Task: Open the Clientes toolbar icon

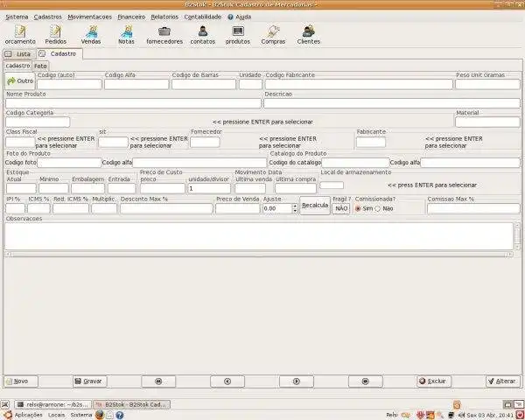Action: pyautogui.click(x=308, y=35)
